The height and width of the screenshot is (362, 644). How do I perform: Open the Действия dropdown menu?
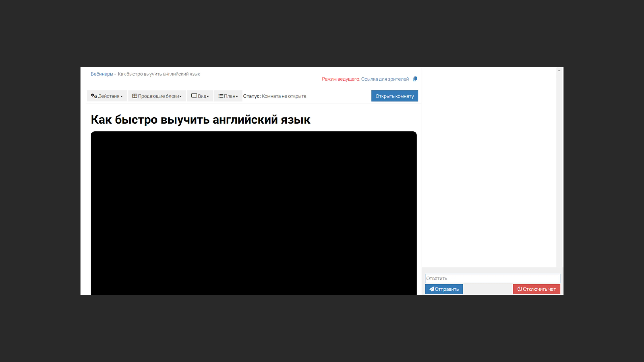(107, 96)
